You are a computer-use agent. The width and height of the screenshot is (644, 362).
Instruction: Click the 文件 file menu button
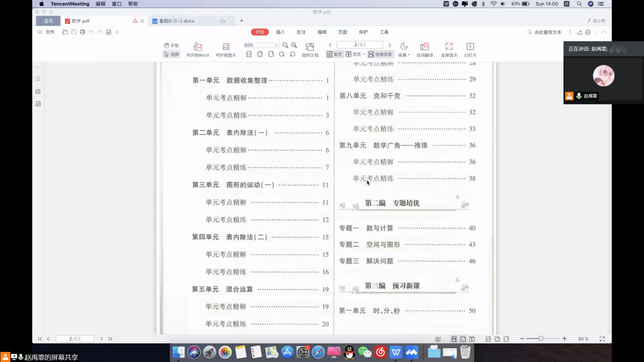[46, 32]
